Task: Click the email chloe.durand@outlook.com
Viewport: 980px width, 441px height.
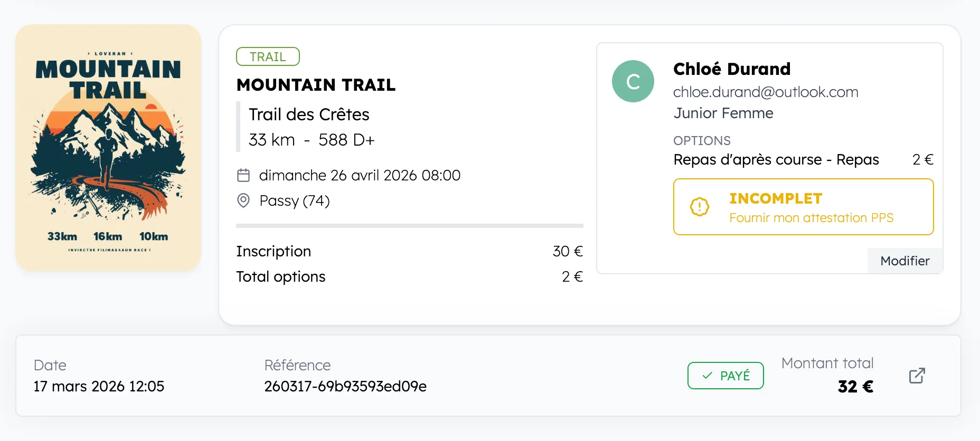Action: [766, 92]
